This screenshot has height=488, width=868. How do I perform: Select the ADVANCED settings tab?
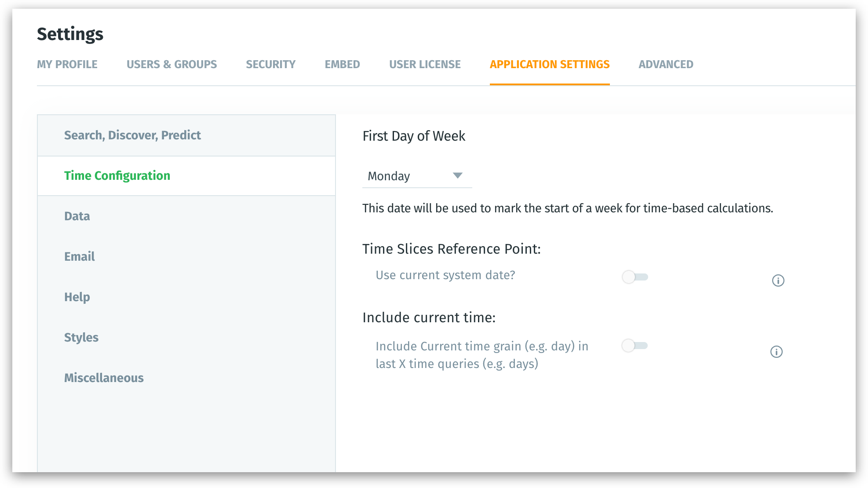[x=665, y=64]
